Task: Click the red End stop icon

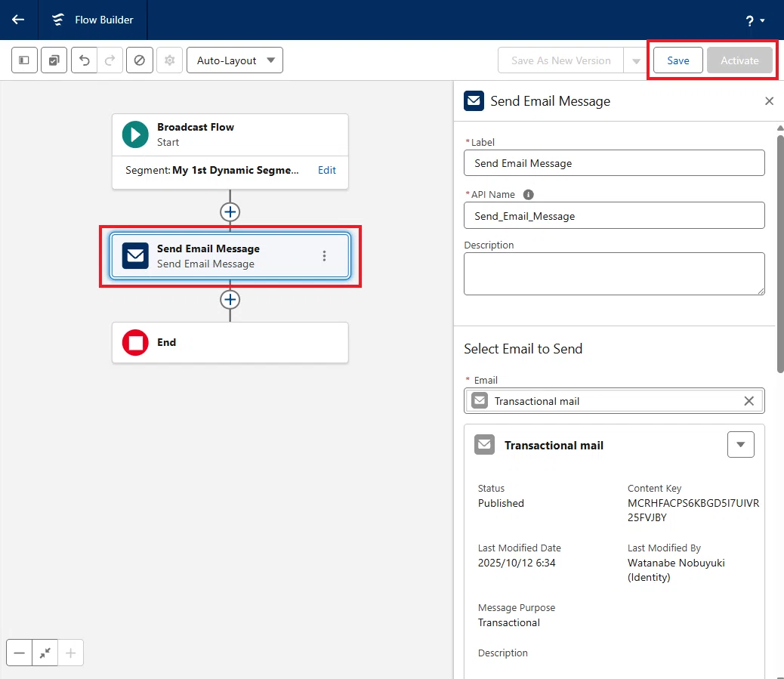Action: pos(135,342)
